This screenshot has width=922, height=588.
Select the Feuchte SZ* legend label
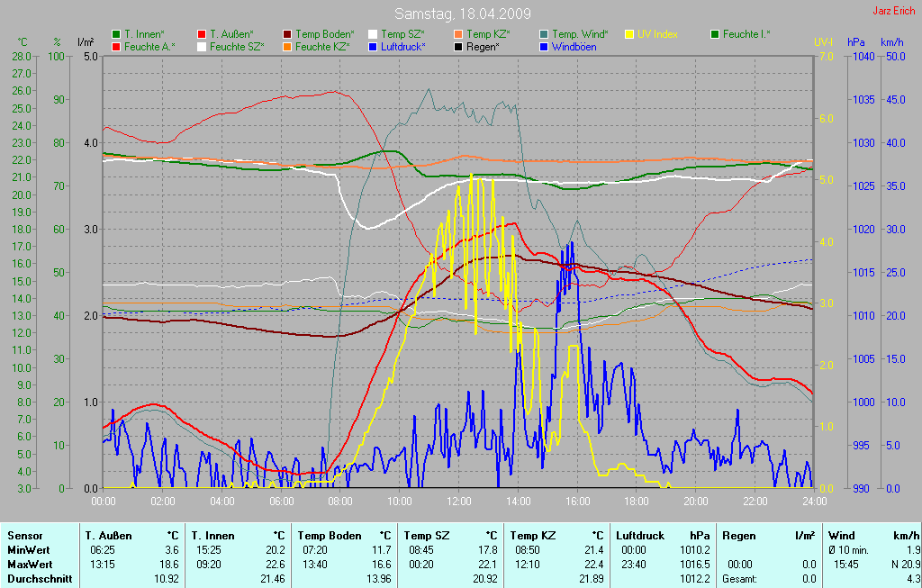pyautogui.click(x=237, y=46)
